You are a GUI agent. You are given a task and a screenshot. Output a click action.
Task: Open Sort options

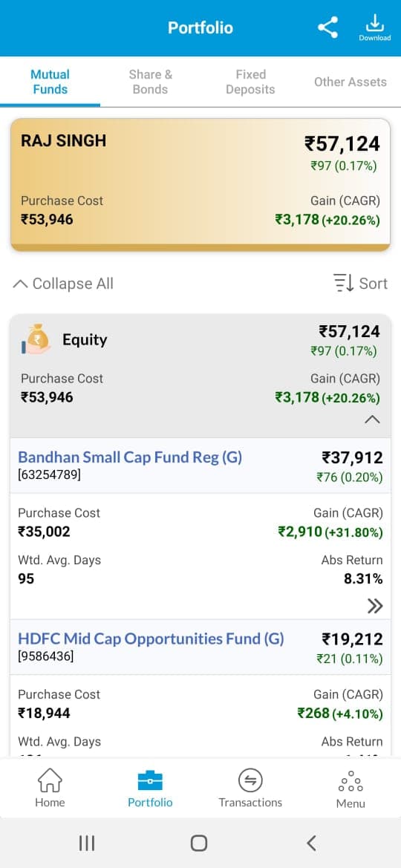360,284
